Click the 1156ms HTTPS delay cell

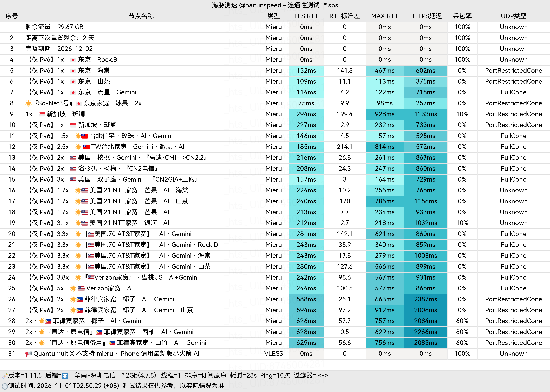426,201
